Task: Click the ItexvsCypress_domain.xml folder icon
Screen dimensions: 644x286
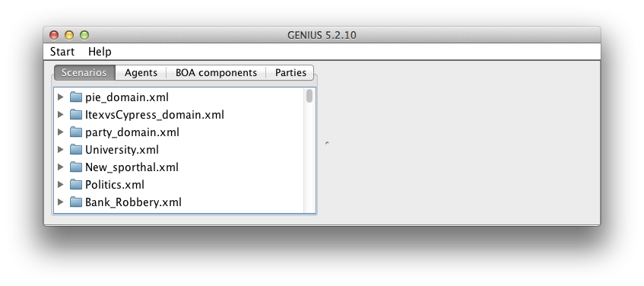Action: pos(76,114)
